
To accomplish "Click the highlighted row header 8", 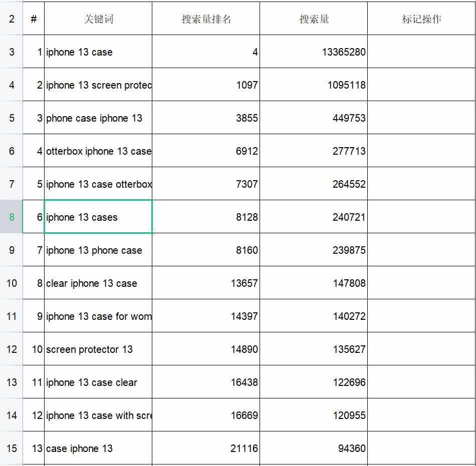I will (x=11, y=217).
